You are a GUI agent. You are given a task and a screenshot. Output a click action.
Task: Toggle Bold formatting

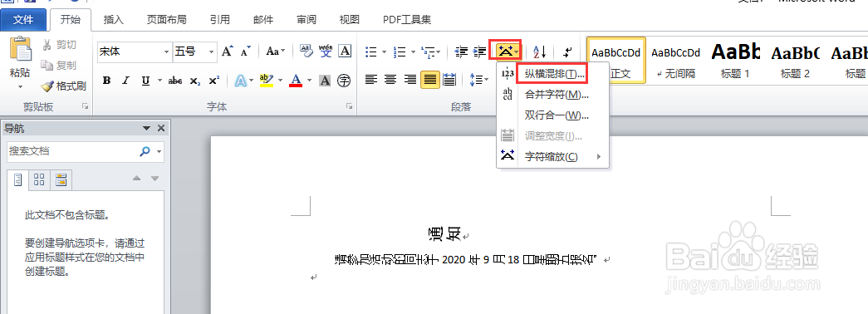click(x=107, y=81)
